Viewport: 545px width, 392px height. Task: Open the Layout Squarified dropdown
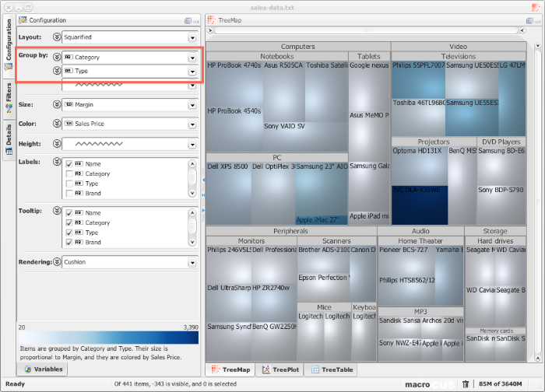[x=192, y=37]
